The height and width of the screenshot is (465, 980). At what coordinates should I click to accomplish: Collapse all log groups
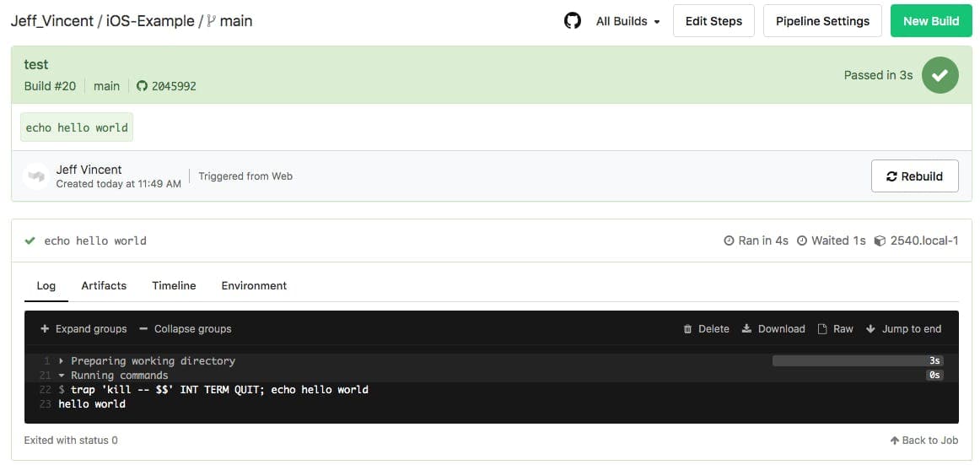coord(185,329)
